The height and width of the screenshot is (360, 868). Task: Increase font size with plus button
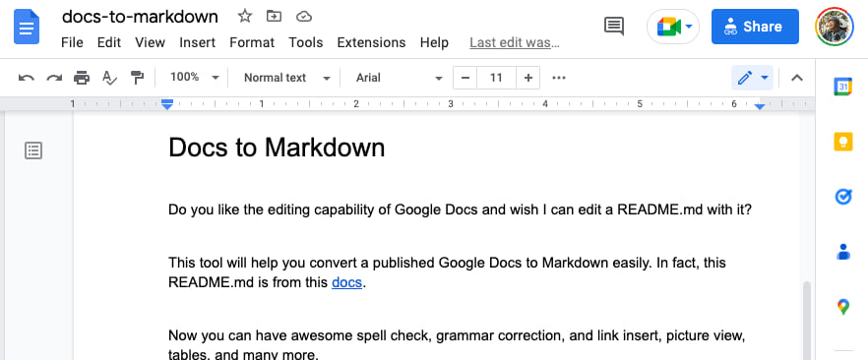(x=528, y=78)
